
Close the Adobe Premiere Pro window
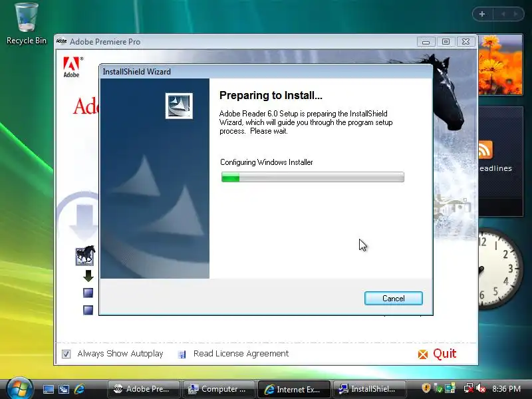point(466,42)
